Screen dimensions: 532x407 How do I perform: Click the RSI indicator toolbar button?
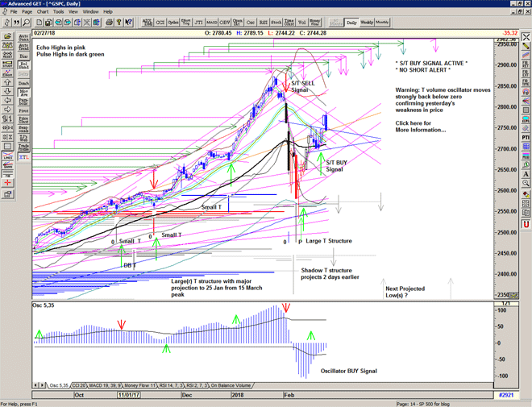tap(265, 23)
